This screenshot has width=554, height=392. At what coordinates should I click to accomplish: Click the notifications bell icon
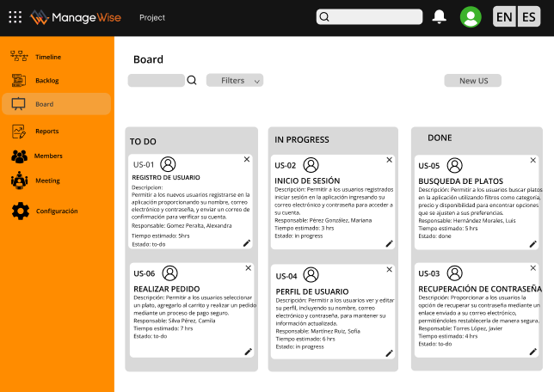click(x=440, y=16)
